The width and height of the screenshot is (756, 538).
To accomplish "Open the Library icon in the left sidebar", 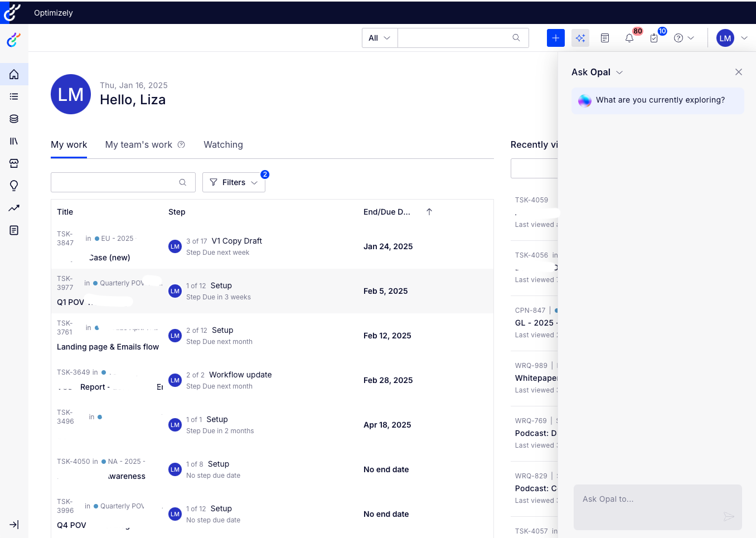I will tap(14, 141).
